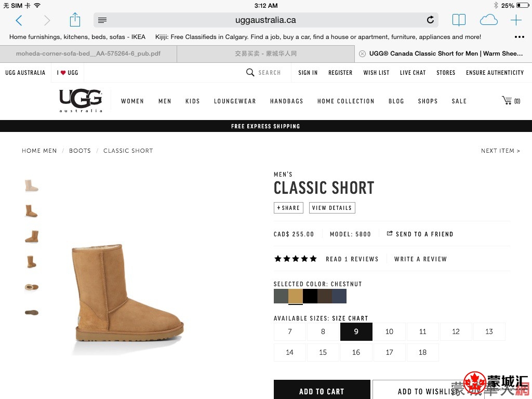The height and width of the screenshot is (399, 532).
Task: Expand the bookmarks bar overflow dots
Action: click(520, 37)
